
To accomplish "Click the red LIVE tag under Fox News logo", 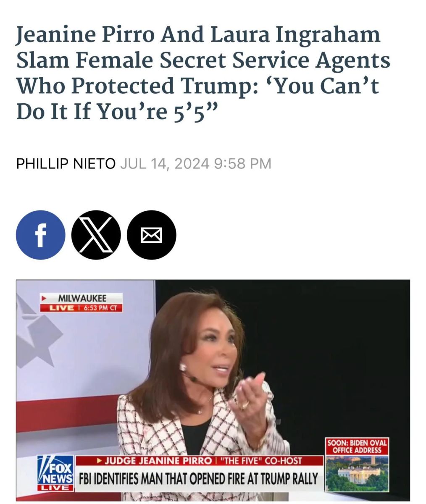I will (56, 488).
